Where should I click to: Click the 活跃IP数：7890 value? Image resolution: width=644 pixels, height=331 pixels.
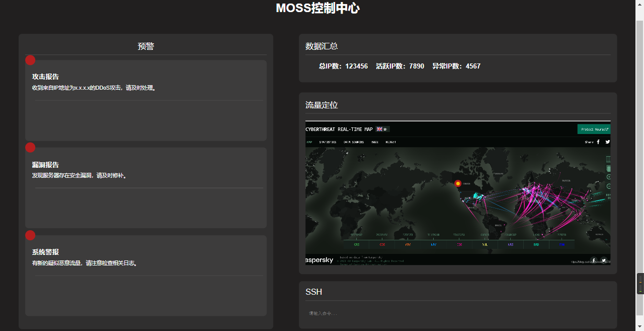[x=400, y=66]
